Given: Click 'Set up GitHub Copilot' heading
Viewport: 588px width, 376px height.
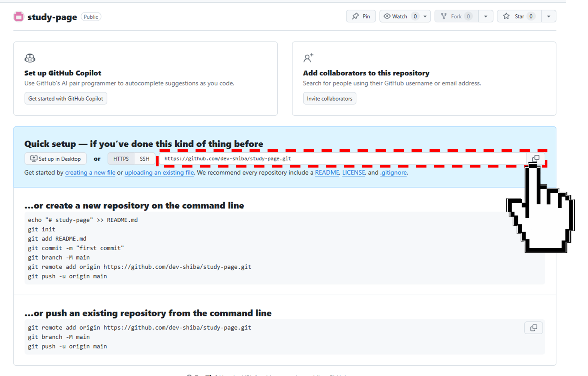Looking at the screenshot, I should point(63,73).
